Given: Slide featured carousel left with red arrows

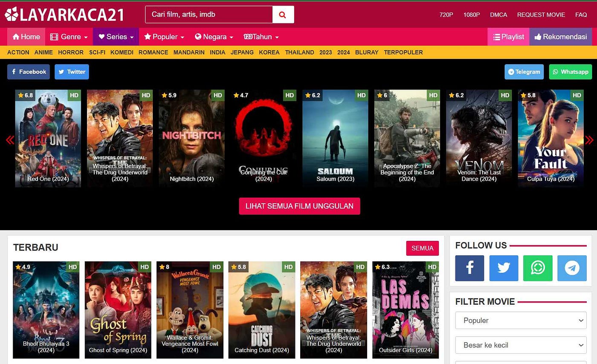Looking at the screenshot, I should click(9, 140).
